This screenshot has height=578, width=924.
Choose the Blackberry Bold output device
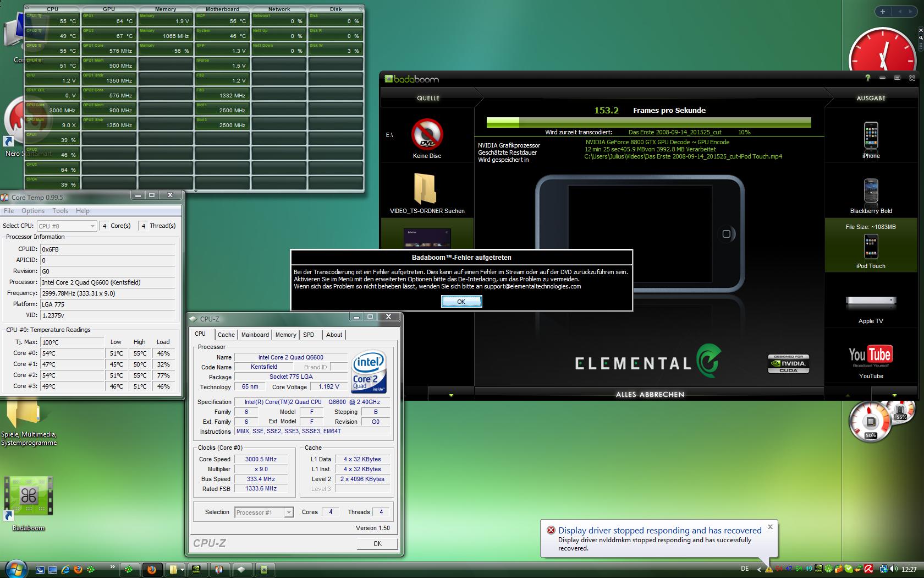871,191
